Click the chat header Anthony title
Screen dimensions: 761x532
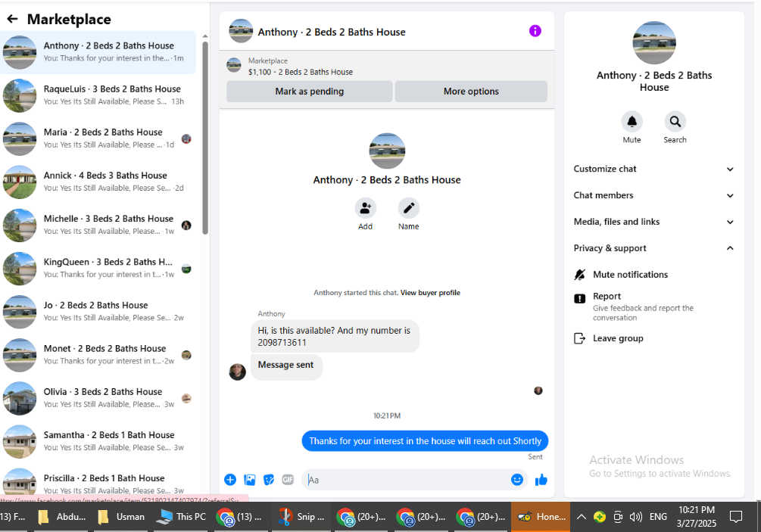[332, 32]
